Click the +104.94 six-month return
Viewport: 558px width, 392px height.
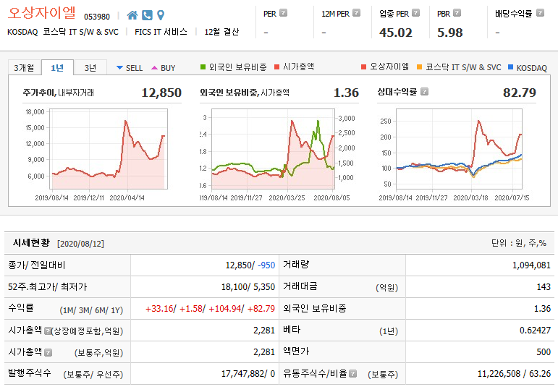[x=224, y=309]
